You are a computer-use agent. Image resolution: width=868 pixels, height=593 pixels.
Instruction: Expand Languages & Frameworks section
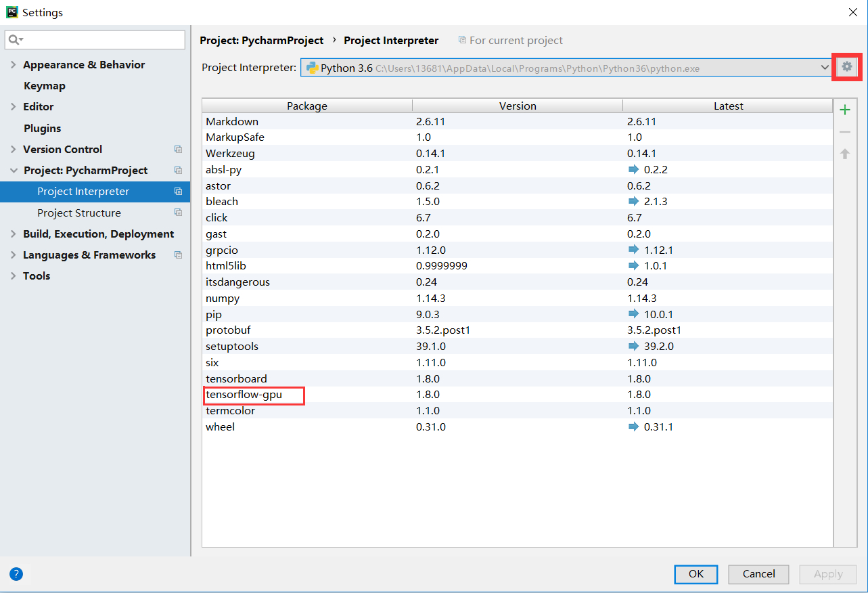pos(13,255)
